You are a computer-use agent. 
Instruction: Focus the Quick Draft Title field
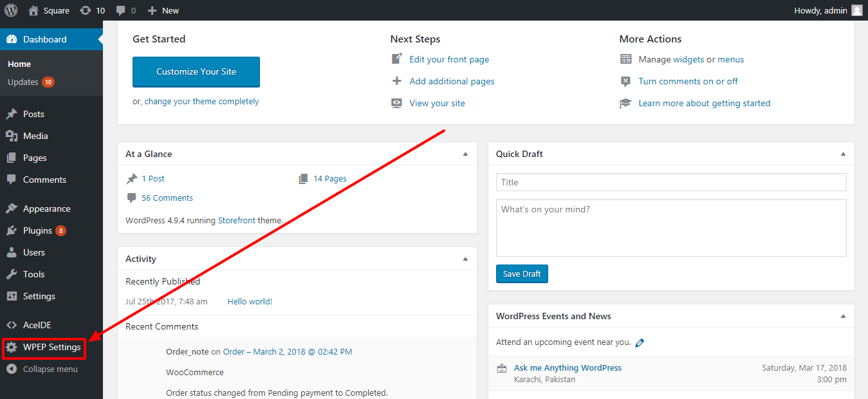click(x=671, y=182)
